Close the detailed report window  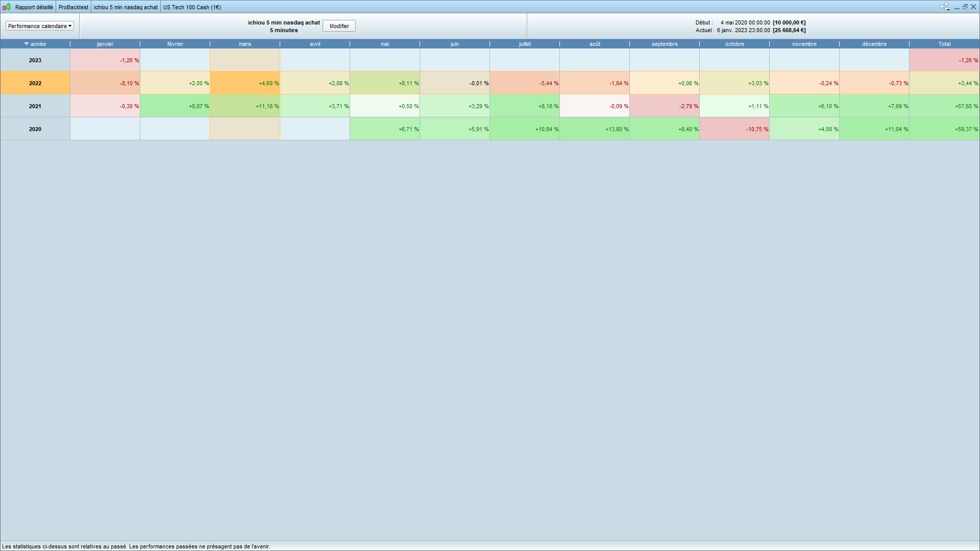[973, 7]
